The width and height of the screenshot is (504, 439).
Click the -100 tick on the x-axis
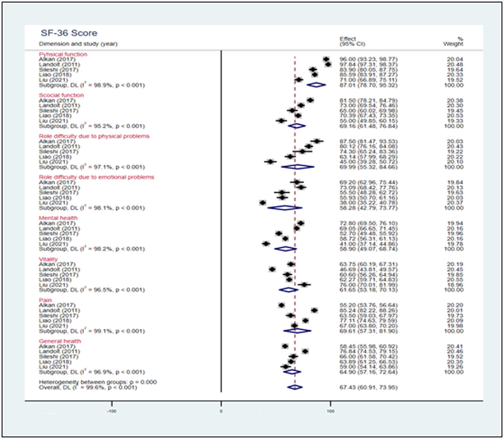point(112,411)
